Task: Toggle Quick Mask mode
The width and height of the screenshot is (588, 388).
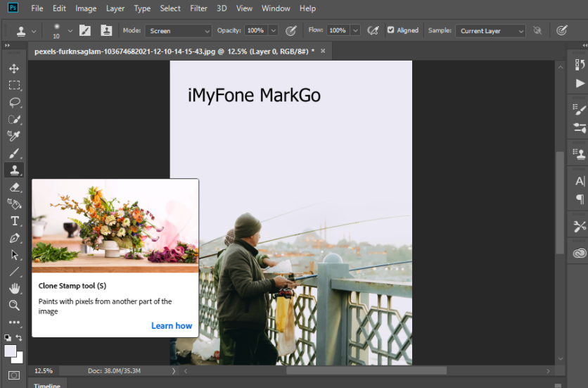Action: coord(14,375)
